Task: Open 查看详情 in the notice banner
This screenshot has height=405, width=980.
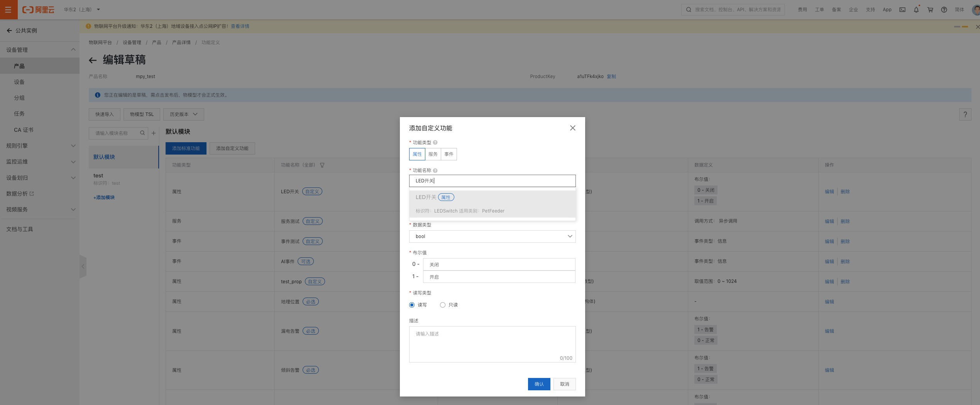Action: [240, 26]
